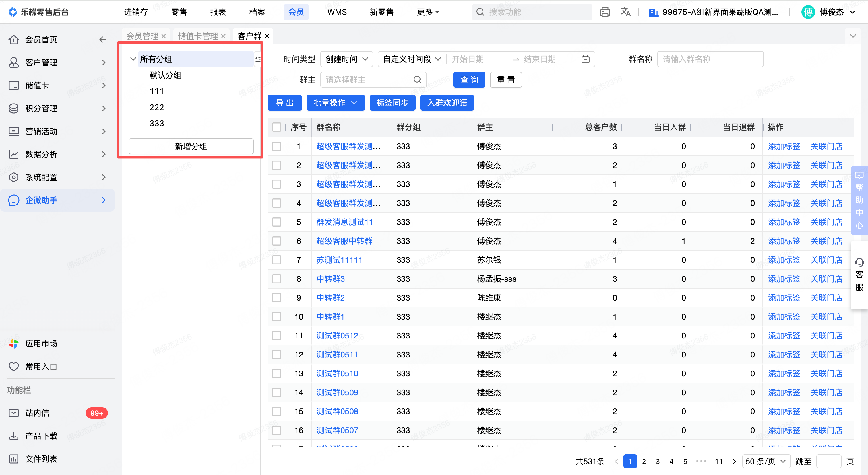
Task: Open the WMS top menu
Action: click(337, 12)
